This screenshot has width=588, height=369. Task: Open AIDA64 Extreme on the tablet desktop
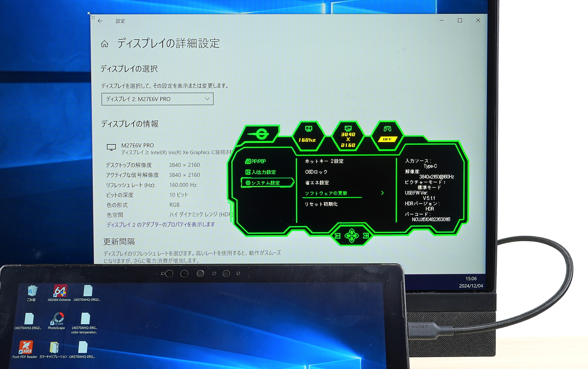tap(59, 293)
